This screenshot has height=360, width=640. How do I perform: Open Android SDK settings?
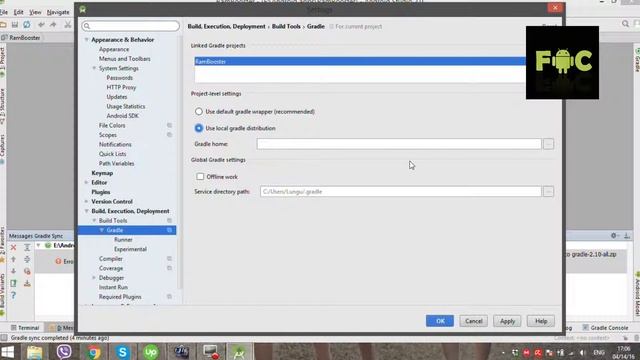(x=122, y=116)
